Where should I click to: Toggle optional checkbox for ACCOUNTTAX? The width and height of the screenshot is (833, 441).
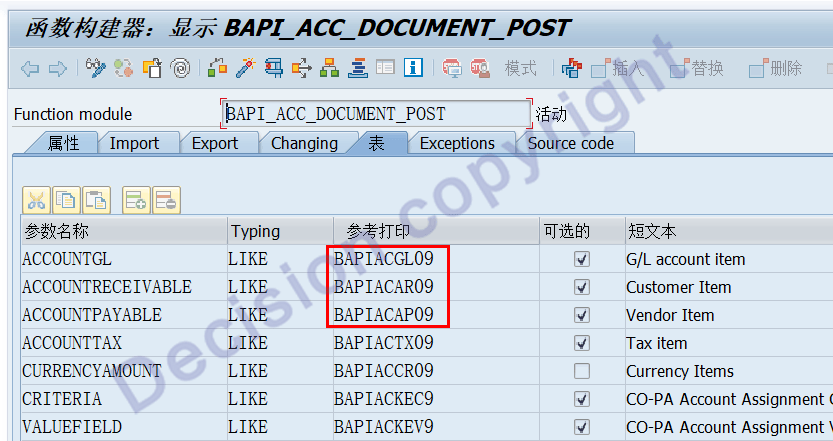[581, 343]
